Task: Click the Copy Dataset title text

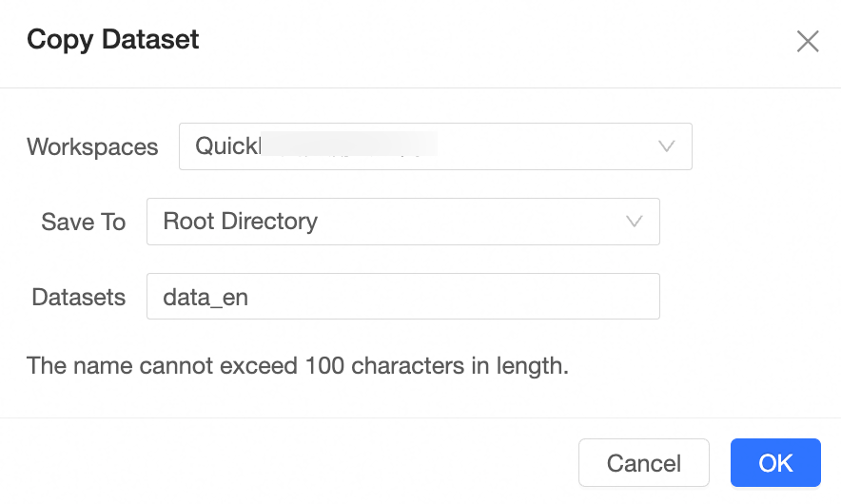Action: (x=113, y=40)
